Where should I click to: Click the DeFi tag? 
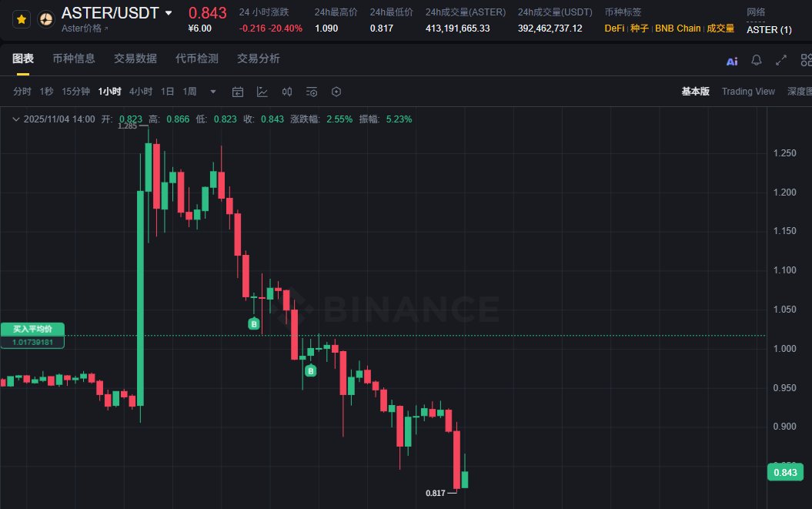coord(614,28)
